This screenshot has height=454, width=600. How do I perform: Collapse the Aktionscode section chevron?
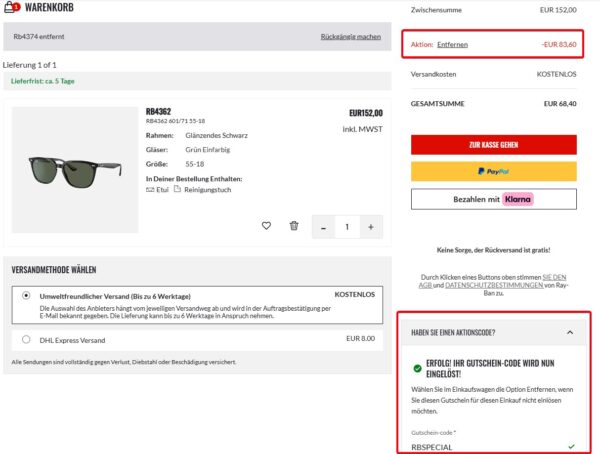570,332
